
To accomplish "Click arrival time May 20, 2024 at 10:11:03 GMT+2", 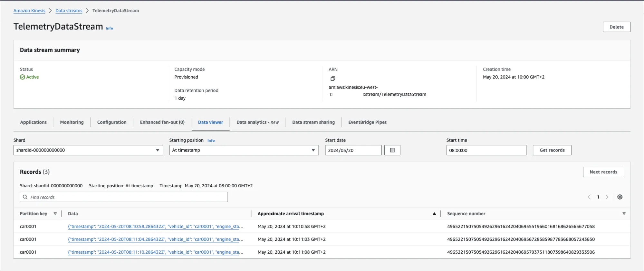I will pos(292,239).
